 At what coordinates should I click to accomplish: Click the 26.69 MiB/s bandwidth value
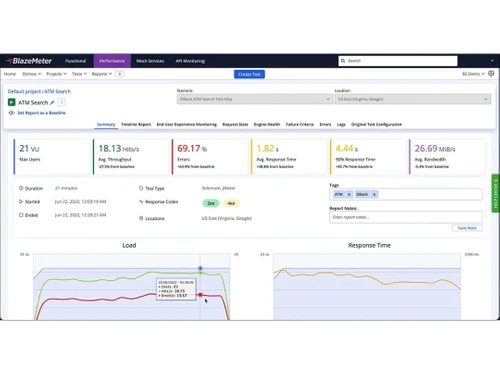coord(435,148)
